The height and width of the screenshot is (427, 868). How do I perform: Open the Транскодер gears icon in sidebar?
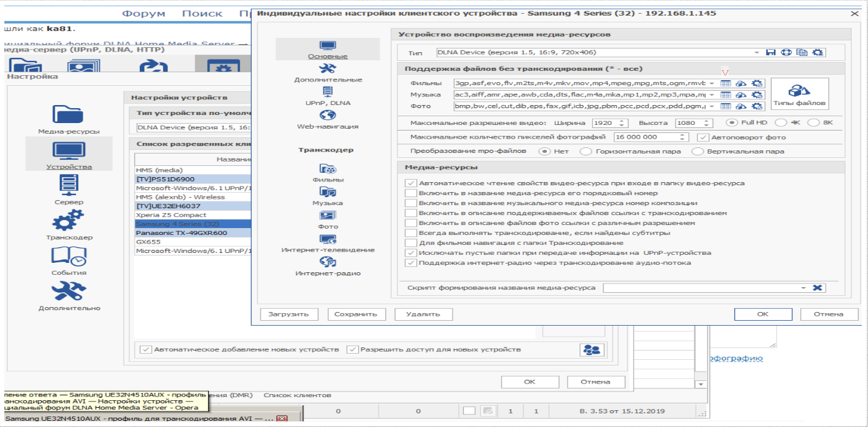[68, 221]
